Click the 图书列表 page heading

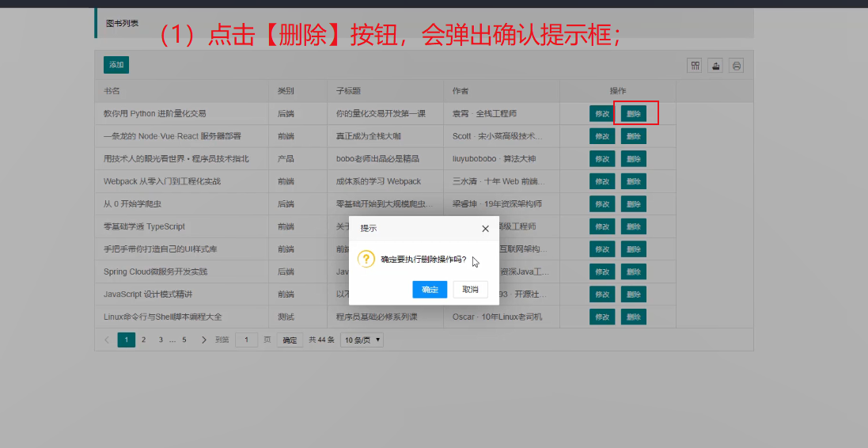122,23
